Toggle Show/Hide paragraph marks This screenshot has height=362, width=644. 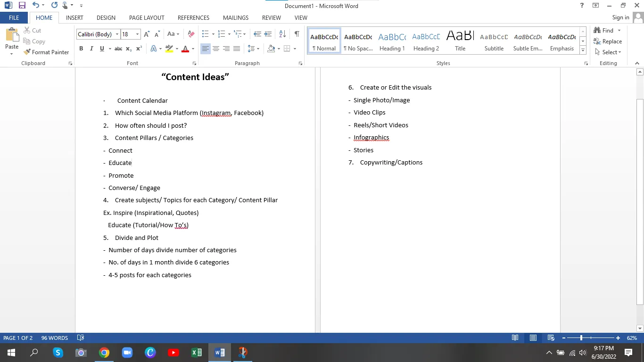coord(297,34)
